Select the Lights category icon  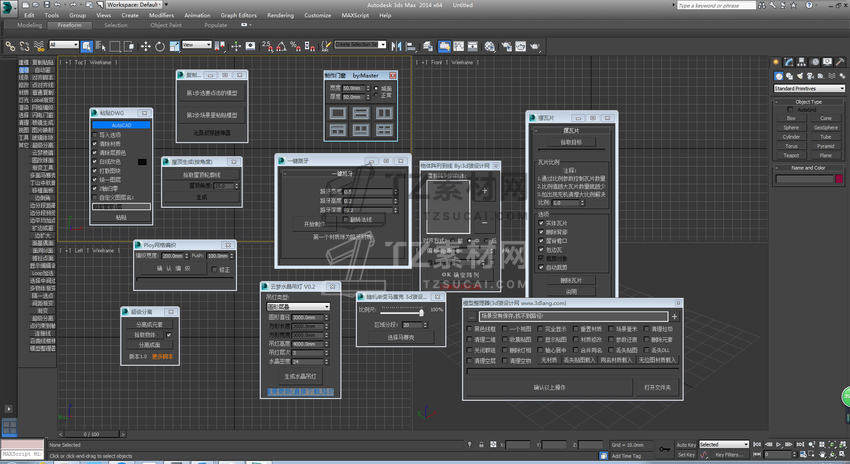pos(800,76)
